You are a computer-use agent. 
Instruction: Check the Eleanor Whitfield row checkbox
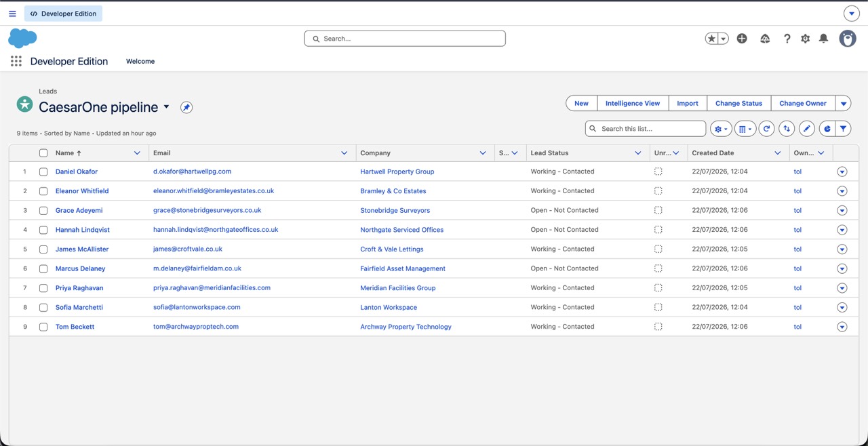[x=43, y=191]
